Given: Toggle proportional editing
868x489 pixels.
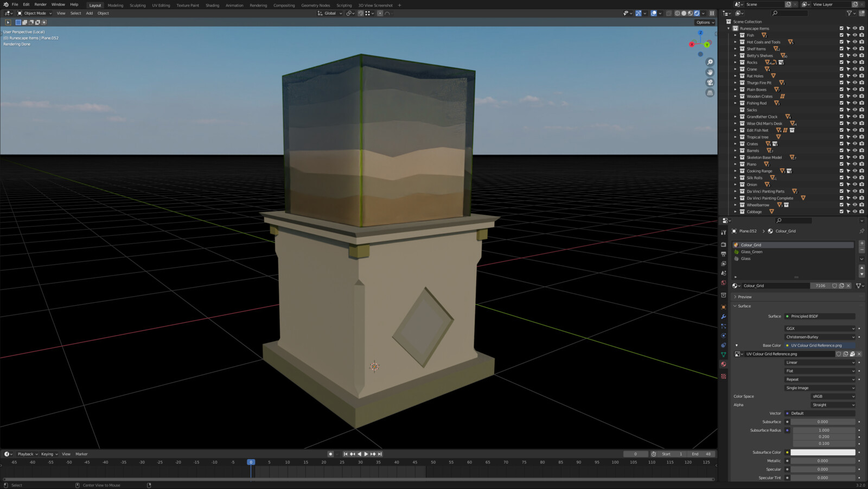Looking at the screenshot, I should tap(380, 14).
